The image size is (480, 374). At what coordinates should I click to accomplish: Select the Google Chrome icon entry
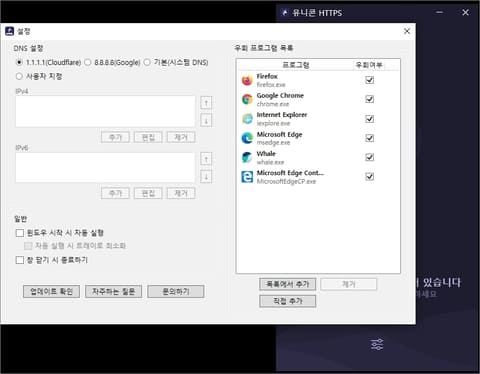pyautogui.click(x=247, y=99)
